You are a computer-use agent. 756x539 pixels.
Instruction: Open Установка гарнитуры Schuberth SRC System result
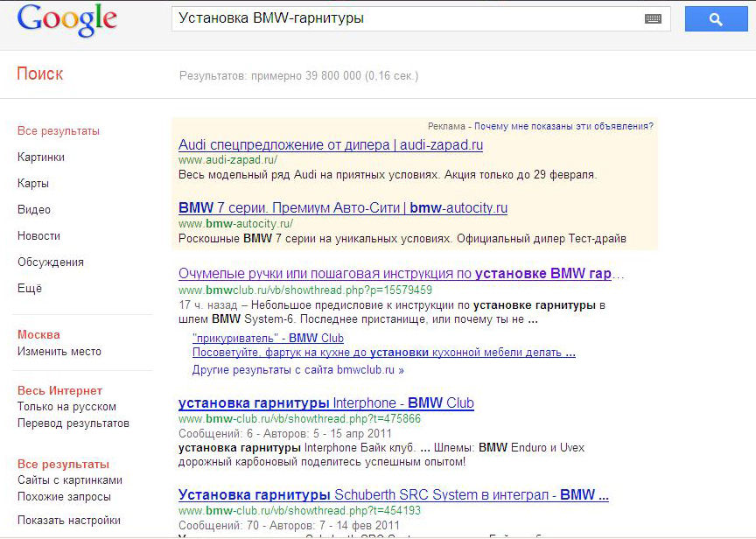click(x=394, y=494)
